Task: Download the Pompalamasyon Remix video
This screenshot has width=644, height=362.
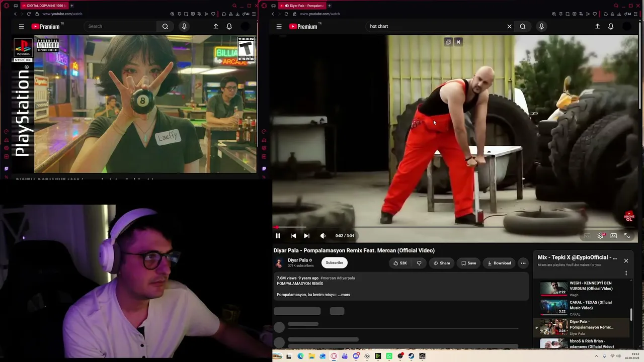Action: click(x=499, y=263)
